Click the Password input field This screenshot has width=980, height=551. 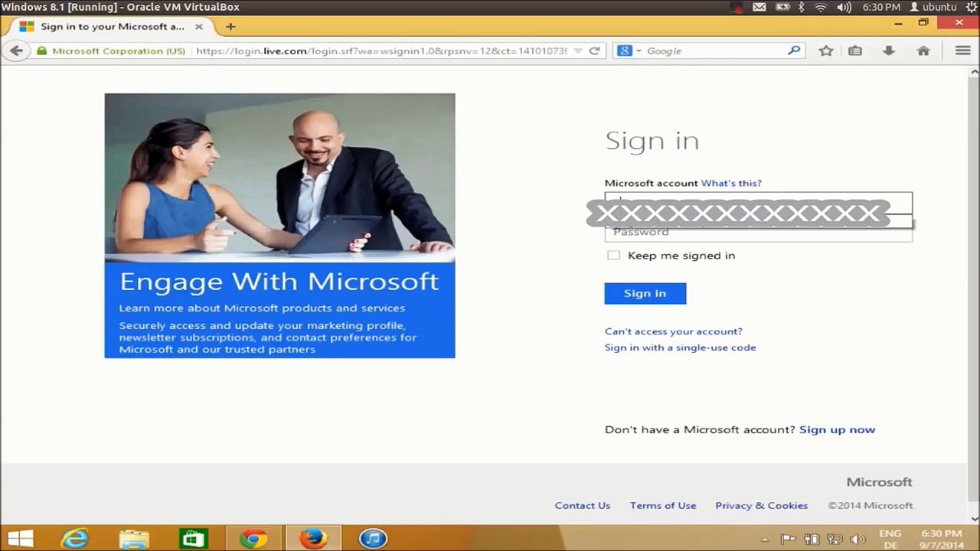click(759, 233)
